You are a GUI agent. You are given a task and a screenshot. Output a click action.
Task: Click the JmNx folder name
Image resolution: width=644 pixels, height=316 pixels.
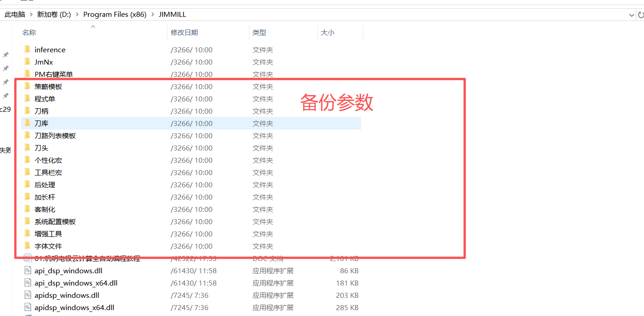tap(44, 62)
